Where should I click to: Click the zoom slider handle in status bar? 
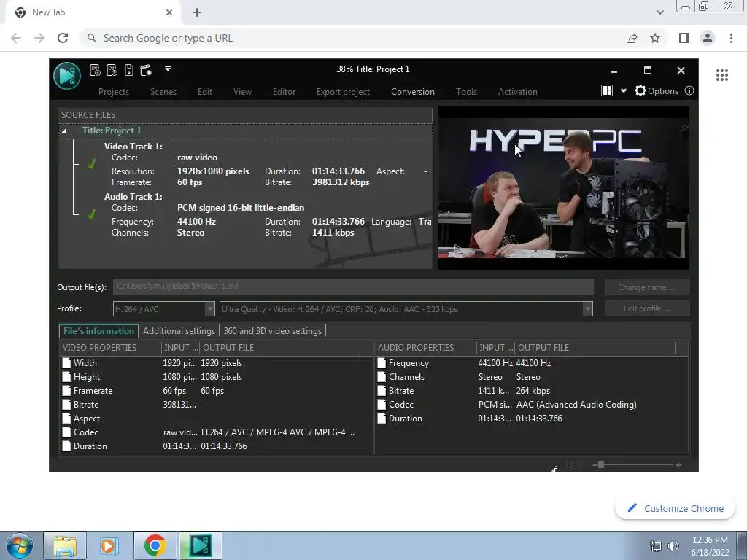pos(601,464)
